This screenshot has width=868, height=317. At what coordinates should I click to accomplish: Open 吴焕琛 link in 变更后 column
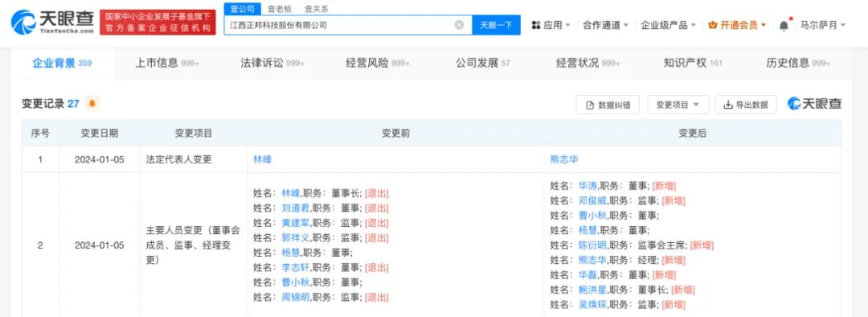pos(592,304)
